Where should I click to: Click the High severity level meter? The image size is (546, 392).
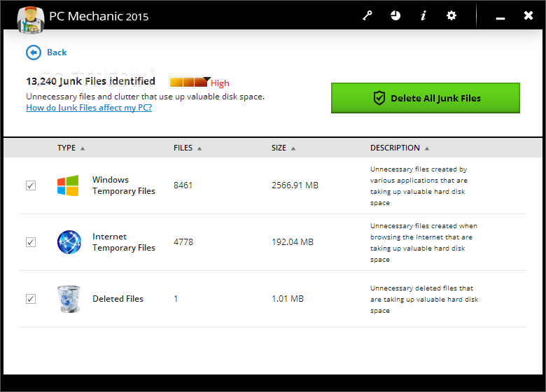click(190, 82)
